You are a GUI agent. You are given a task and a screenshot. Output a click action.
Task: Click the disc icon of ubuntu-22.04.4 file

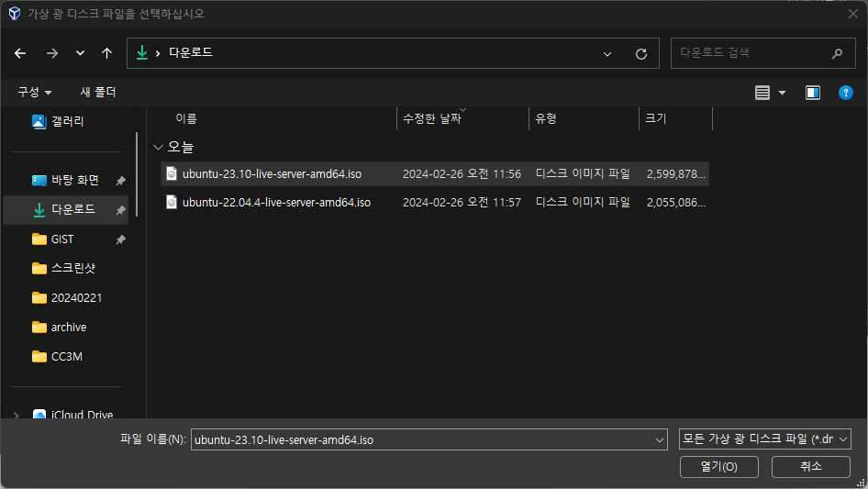(172, 202)
